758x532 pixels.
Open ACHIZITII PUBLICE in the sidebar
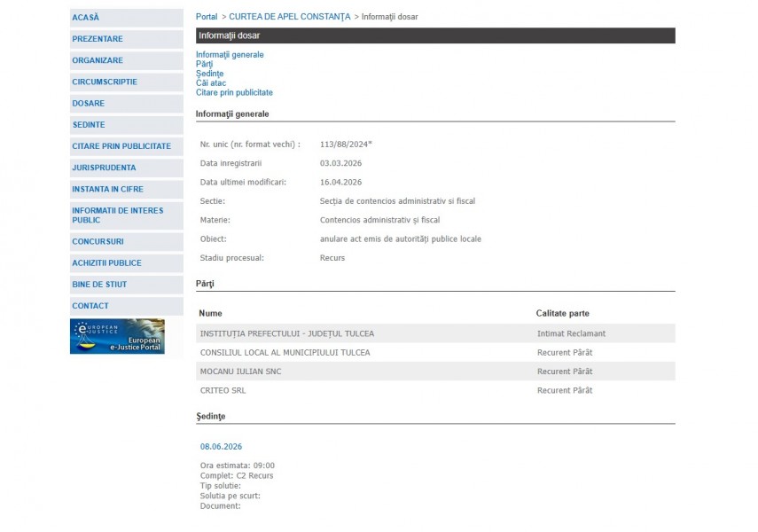click(106, 263)
